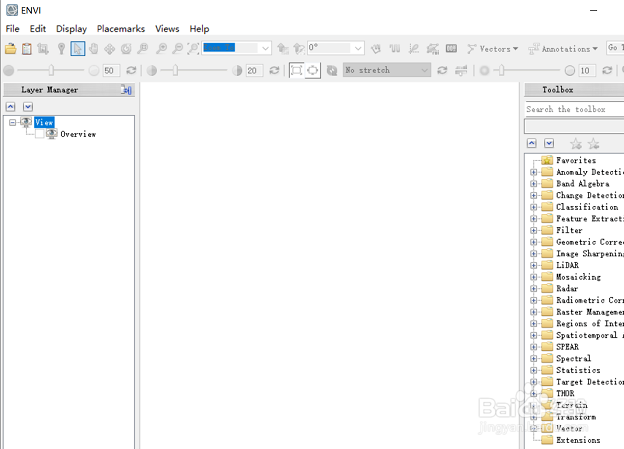Select the Rotate view tool
Viewport: 624px width, 449px height.
click(x=126, y=49)
